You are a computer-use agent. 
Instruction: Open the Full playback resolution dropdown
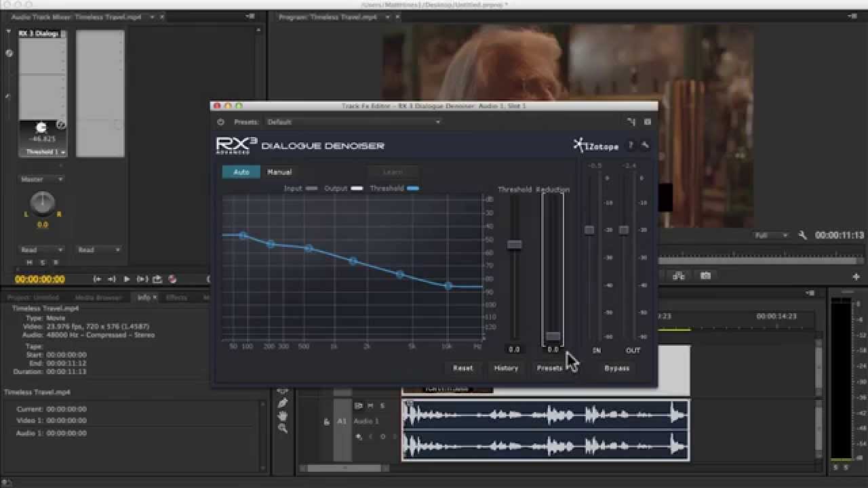click(x=771, y=235)
